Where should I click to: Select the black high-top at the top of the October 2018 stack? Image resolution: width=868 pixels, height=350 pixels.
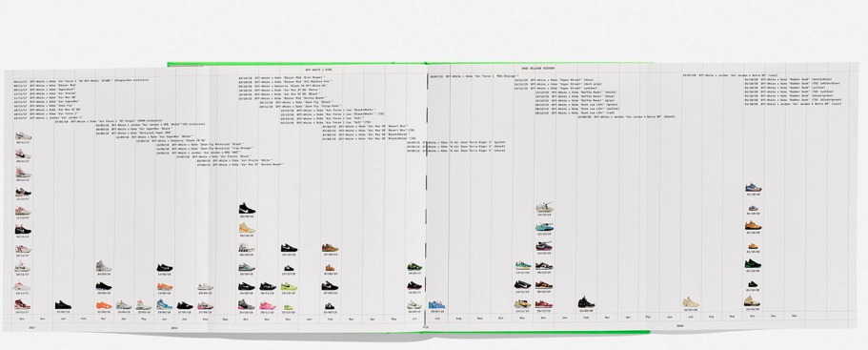pyautogui.click(x=247, y=209)
